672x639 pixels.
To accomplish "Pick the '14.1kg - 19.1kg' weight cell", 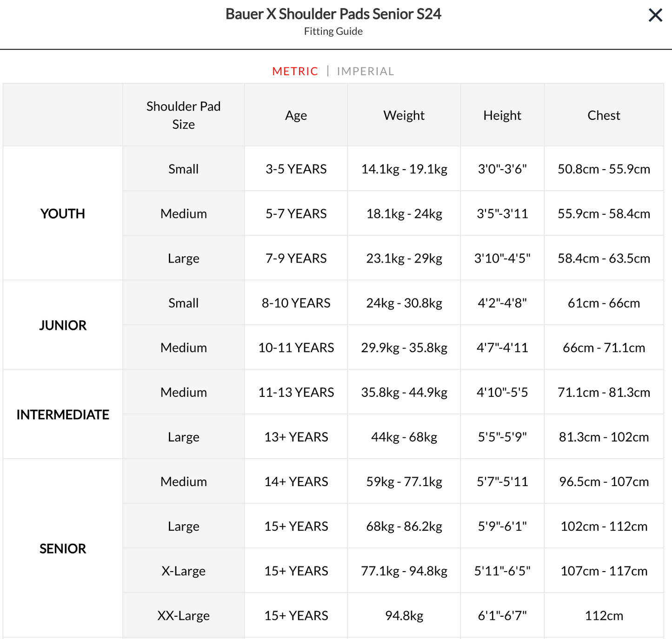I will click(404, 169).
